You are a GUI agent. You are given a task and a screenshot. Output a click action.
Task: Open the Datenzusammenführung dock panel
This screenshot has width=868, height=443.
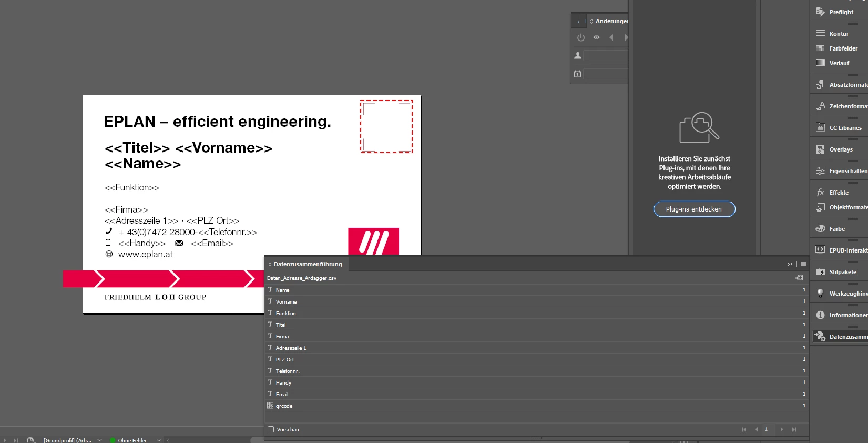(x=840, y=337)
